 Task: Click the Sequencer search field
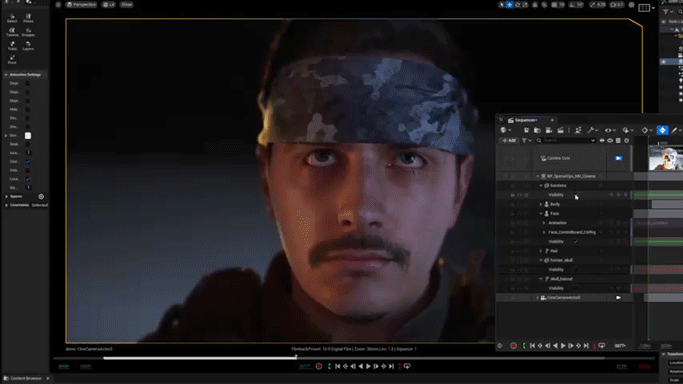point(566,141)
